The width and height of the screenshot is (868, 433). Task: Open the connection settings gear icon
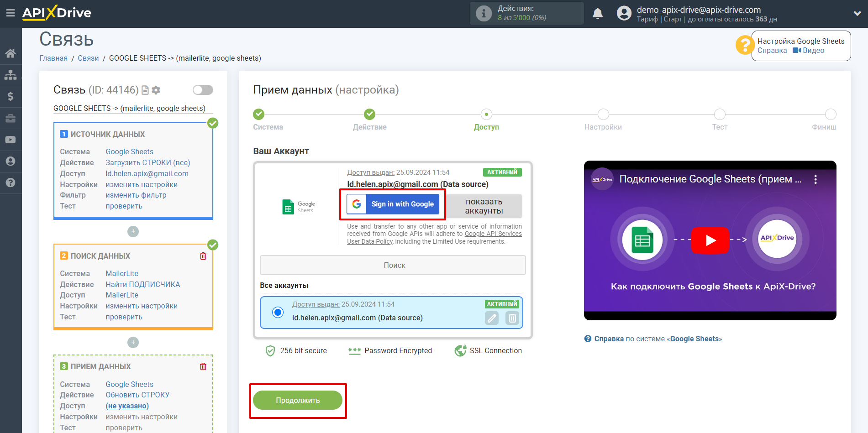[x=156, y=90]
